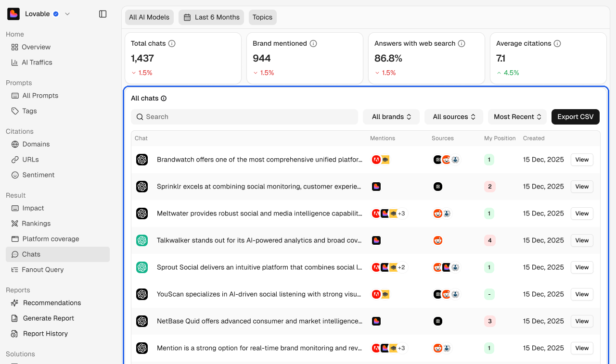
Task: Click info icon beside Brand mentioned
Action: coord(313,43)
